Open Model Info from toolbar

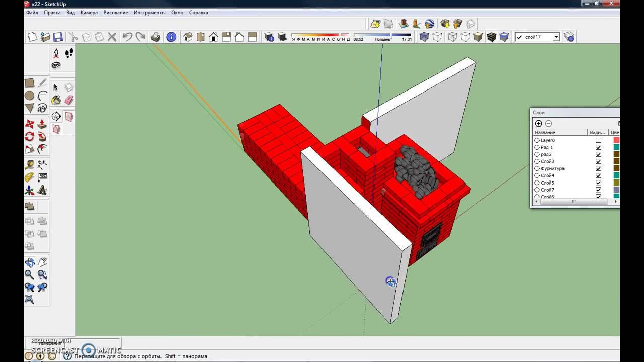(x=171, y=37)
